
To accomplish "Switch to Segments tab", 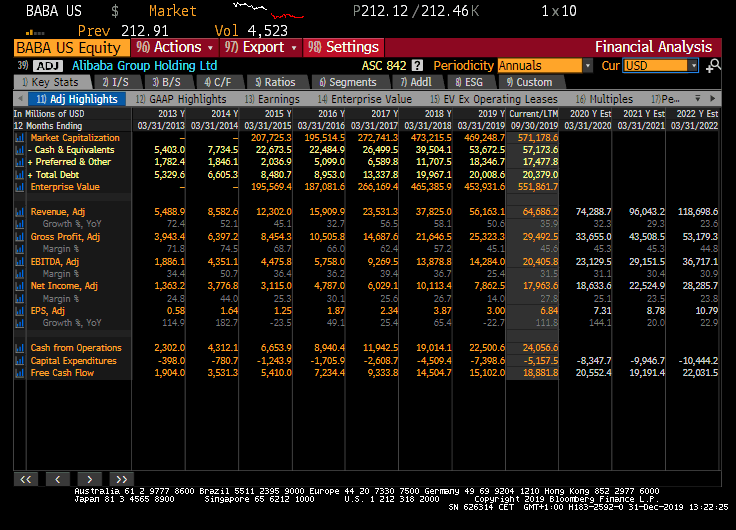I will tap(348, 82).
